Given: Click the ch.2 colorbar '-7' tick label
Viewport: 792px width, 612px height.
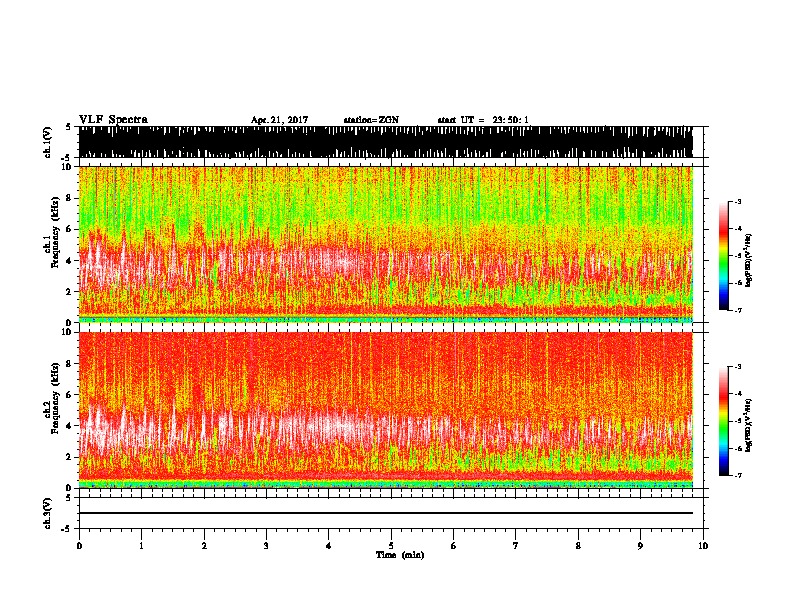Looking at the screenshot, I should [x=736, y=475].
